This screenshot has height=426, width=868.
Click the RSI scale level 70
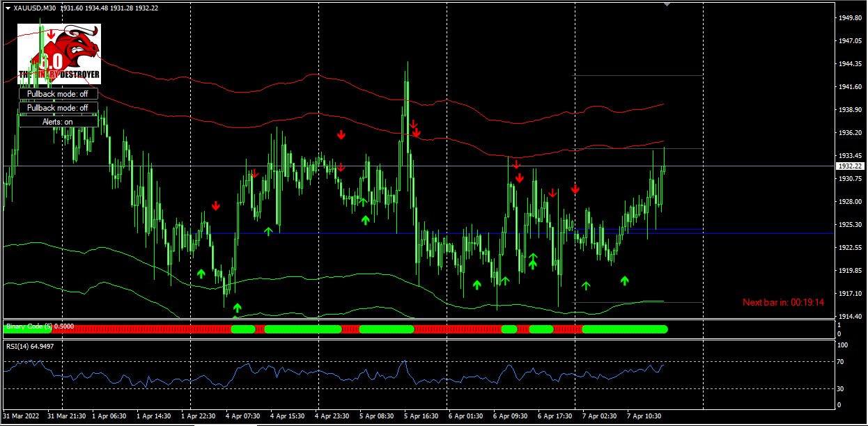(x=842, y=363)
